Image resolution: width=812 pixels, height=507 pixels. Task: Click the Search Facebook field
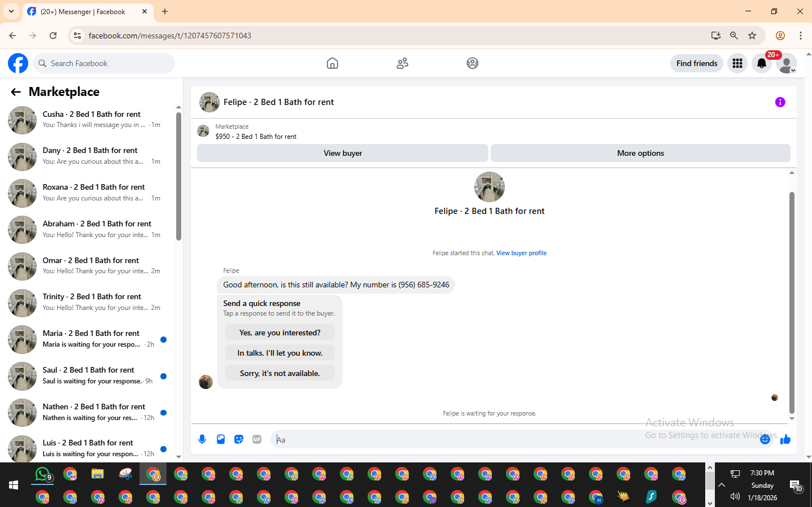104,63
